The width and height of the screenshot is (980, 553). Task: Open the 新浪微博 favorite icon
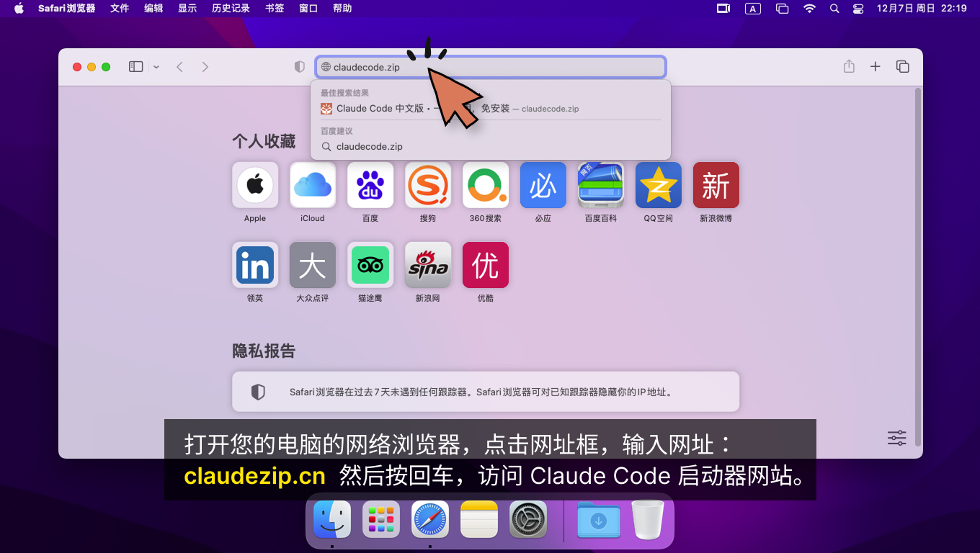716,186
